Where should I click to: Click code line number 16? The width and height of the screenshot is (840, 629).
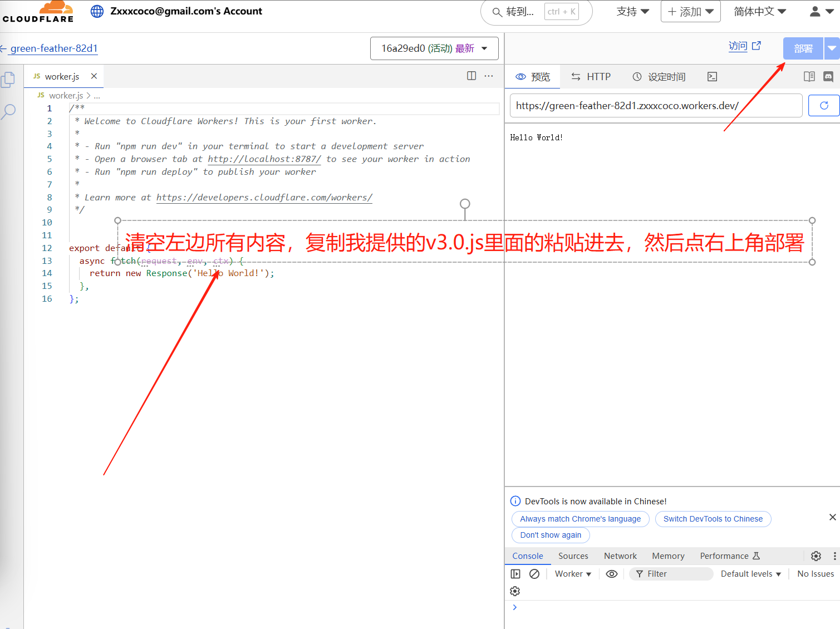(x=47, y=299)
